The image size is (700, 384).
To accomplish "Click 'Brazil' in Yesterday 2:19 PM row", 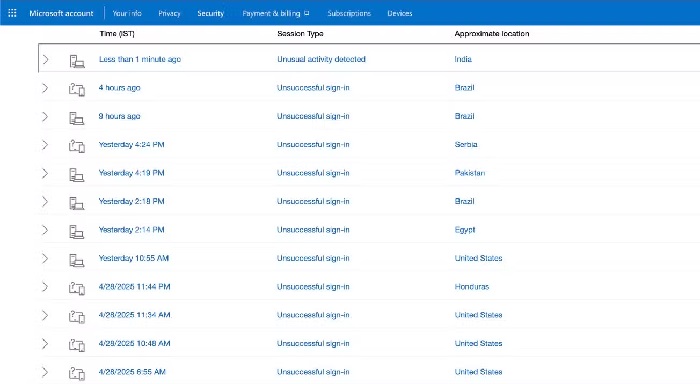I will (464, 201).
